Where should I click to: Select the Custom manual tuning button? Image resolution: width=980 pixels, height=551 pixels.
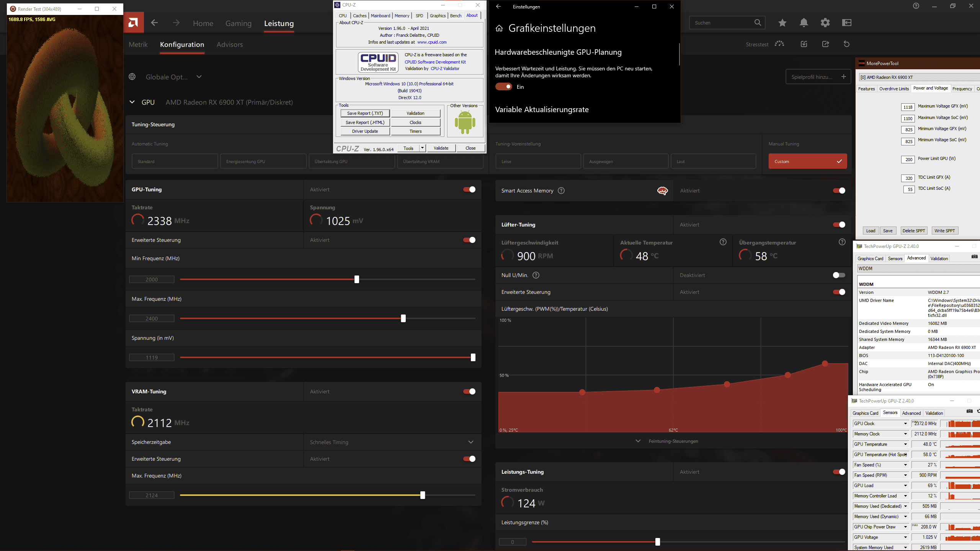point(808,161)
